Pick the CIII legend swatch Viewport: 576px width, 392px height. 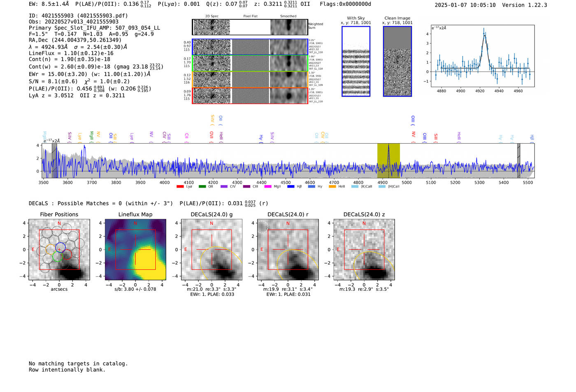[246, 187]
